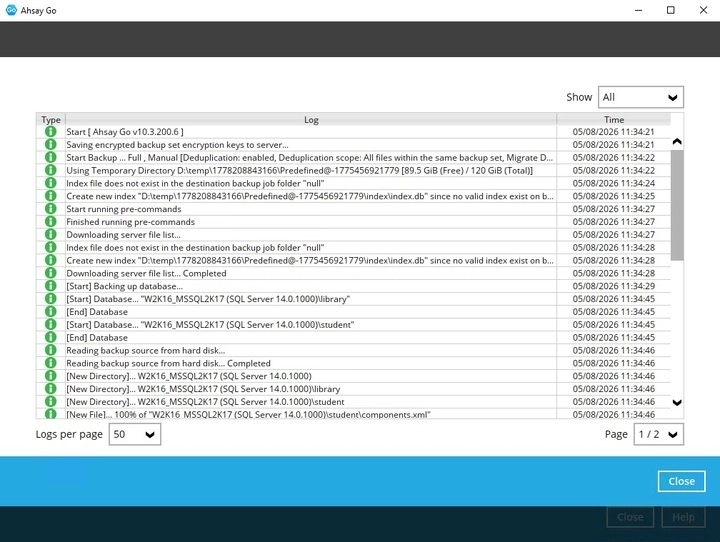Click info icon beside Start Ahsay Go v10.3.200.6
Image resolution: width=720 pixels, height=542 pixels.
coord(51,132)
